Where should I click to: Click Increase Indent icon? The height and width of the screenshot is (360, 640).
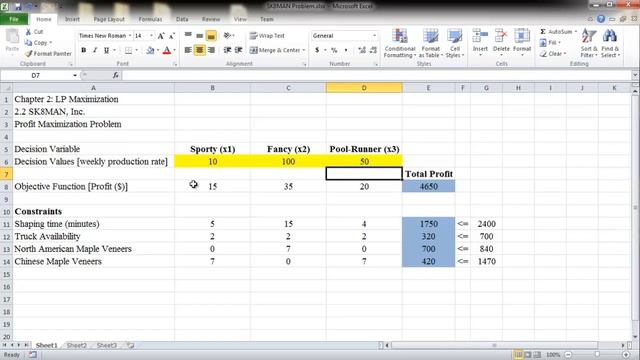point(239,50)
